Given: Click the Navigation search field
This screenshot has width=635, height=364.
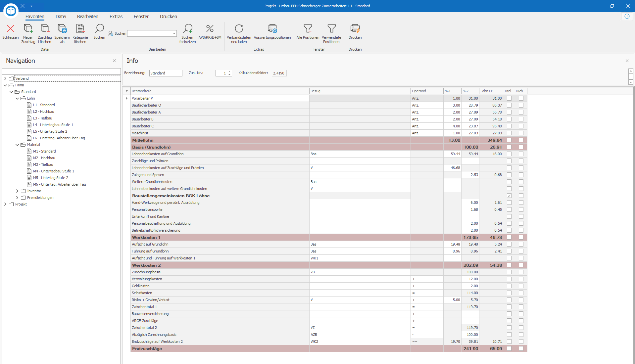Looking at the screenshot, I should coord(61,71).
